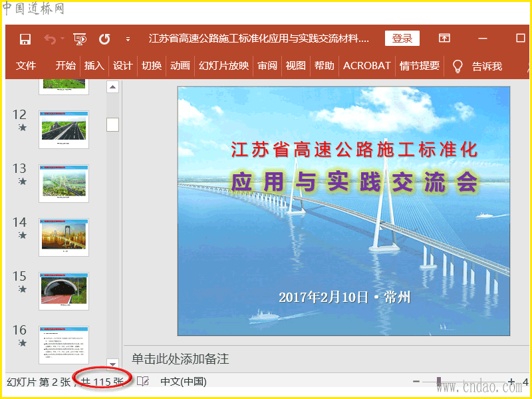Click the red title 江苏省高速公路施工标准化 on slide
532x399 pixels.
[354, 150]
